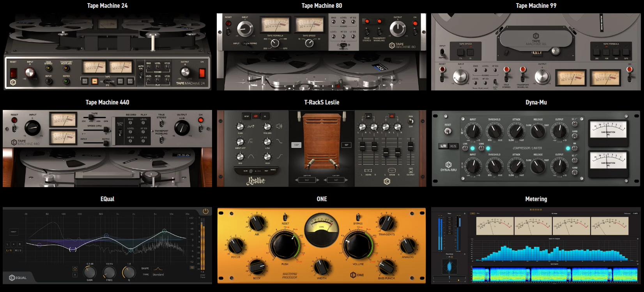Select the Leslie Amp tab
The height and width of the screenshot is (292, 644).
[x=256, y=116]
